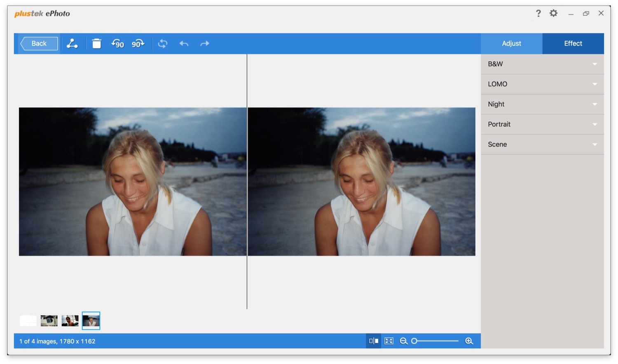Click the zoom slider track
The height and width of the screenshot is (364, 618).
pos(437,341)
